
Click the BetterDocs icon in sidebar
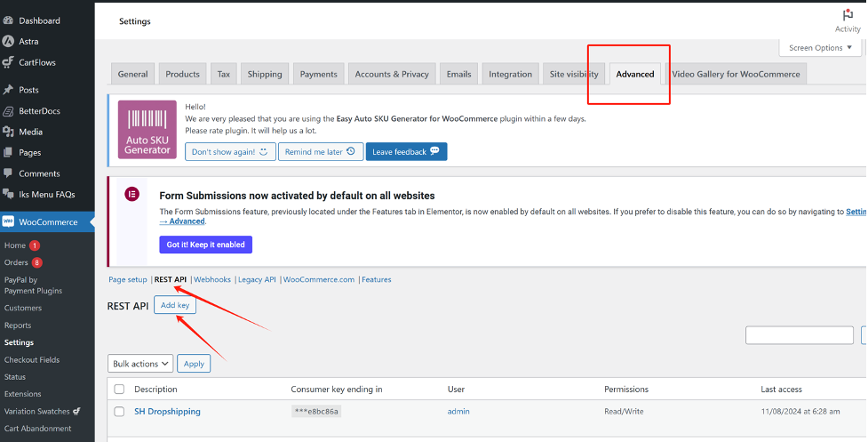click(x=8, y=111)
